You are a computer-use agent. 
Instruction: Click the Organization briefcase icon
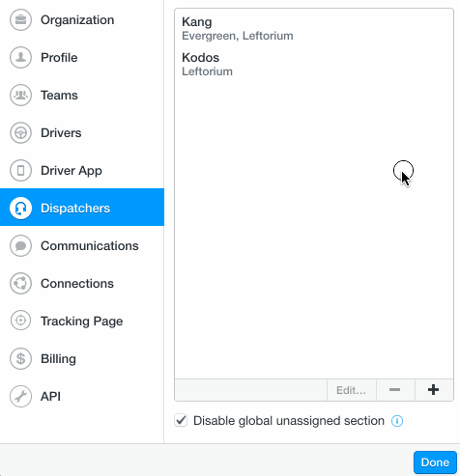coord(20,20)
